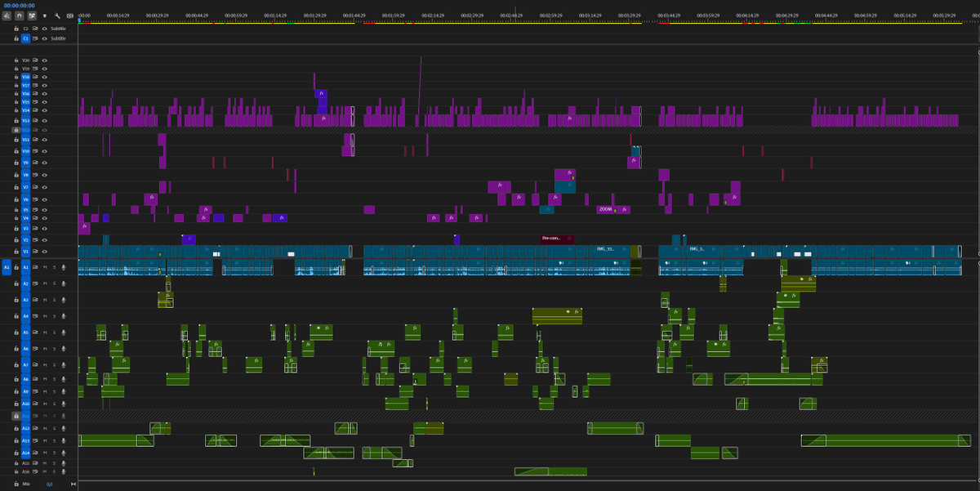This screenshot has height=491, width=980.
Task: Toggle Linked Selection button
Action: pos(32,16)
